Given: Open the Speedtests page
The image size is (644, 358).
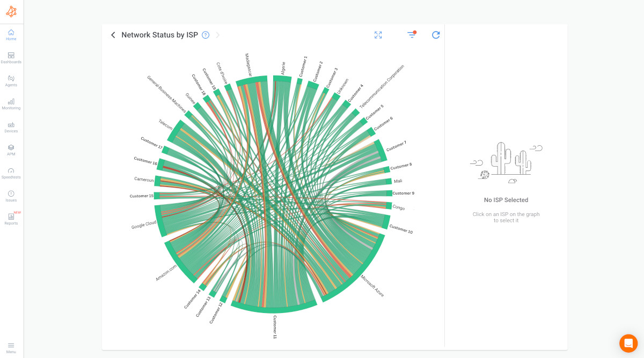Looking at the screenshot, I should click(11, 173).
